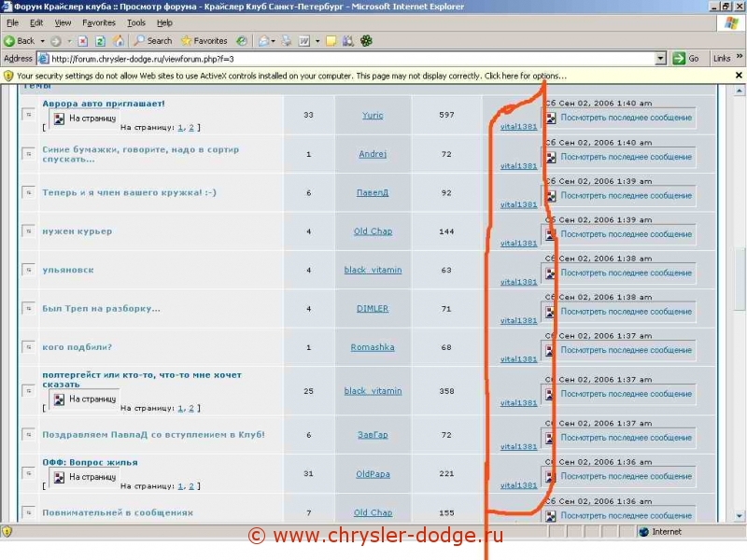Open the Search pane
Image resolution: width=747 pixels, height=560 pixels.
point(152,41)
